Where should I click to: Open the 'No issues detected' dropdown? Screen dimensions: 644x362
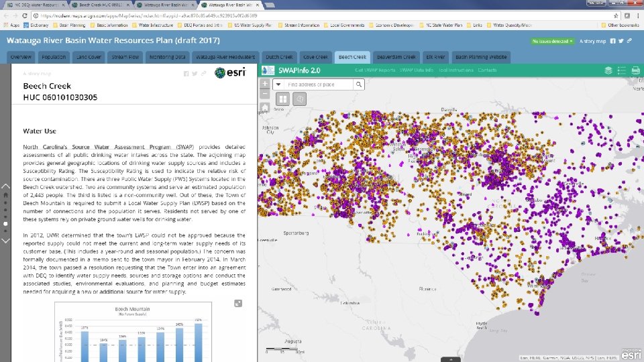(553, 41)
